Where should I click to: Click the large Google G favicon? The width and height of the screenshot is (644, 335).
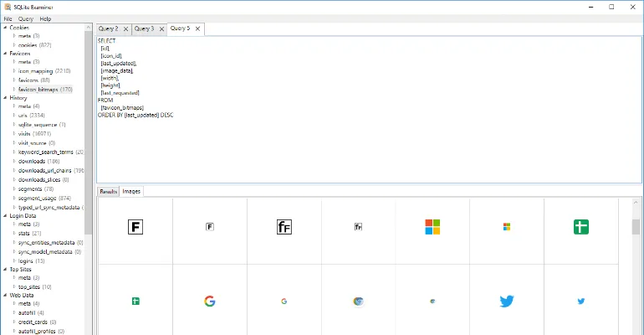click(210, 301)
